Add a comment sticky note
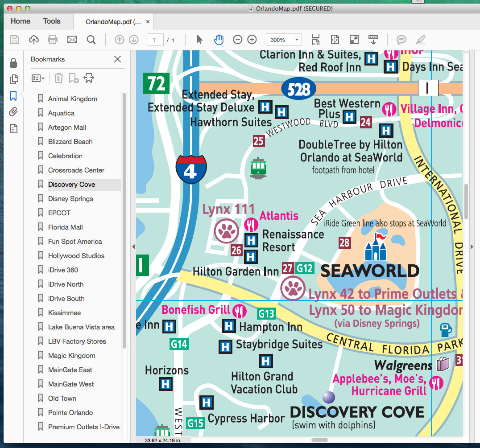Viewport: 480px width, 448px height. click(x=401, y=40)
